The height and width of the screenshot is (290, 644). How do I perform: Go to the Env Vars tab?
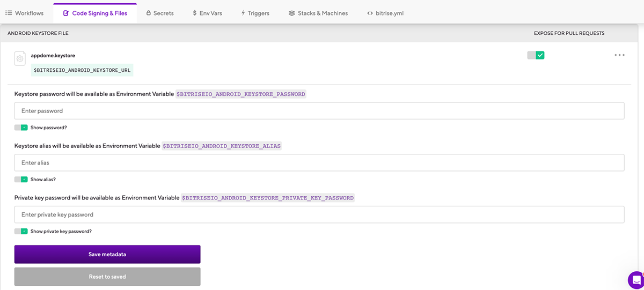pos(207,13)
